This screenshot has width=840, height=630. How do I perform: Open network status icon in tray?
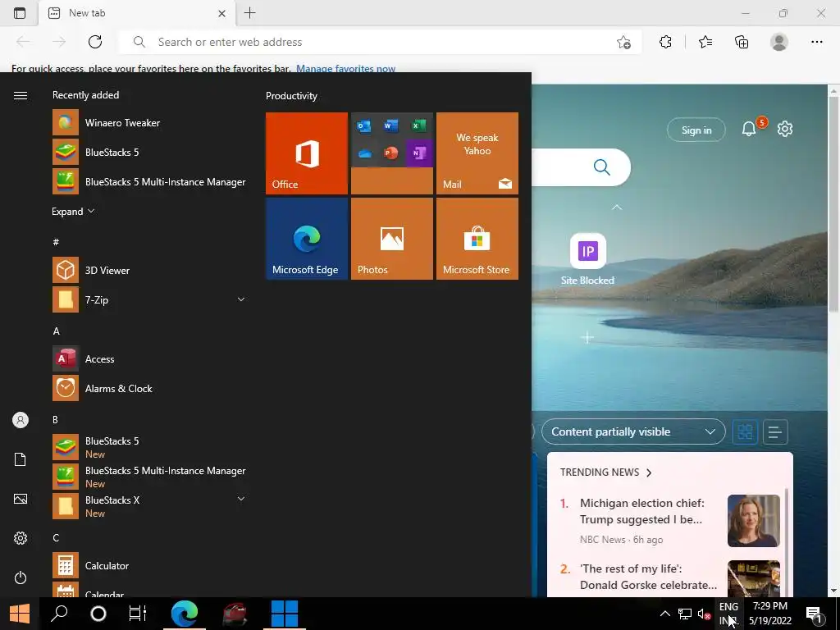685,614
